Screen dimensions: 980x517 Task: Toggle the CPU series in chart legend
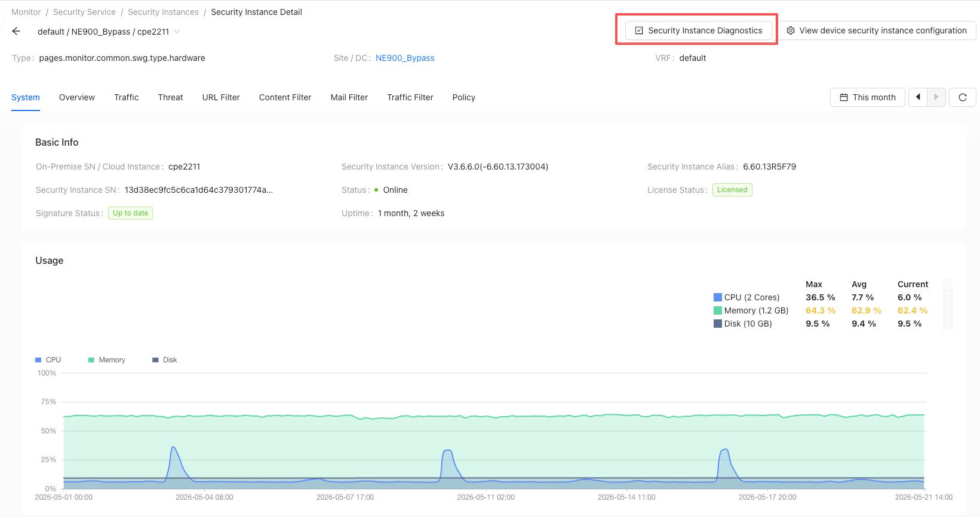point(48,360)
